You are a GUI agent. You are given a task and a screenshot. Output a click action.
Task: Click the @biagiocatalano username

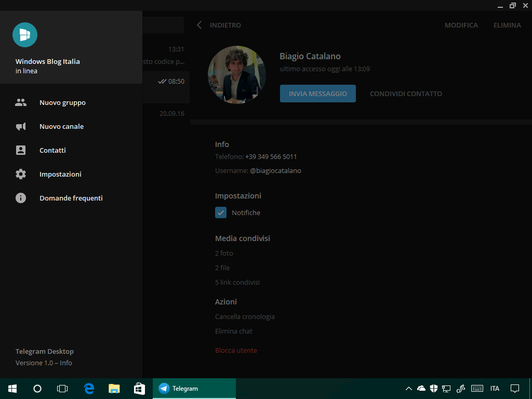[275, 170]
